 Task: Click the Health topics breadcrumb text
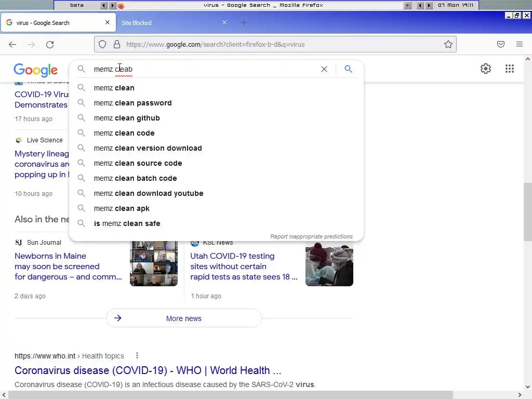point(103,356)
